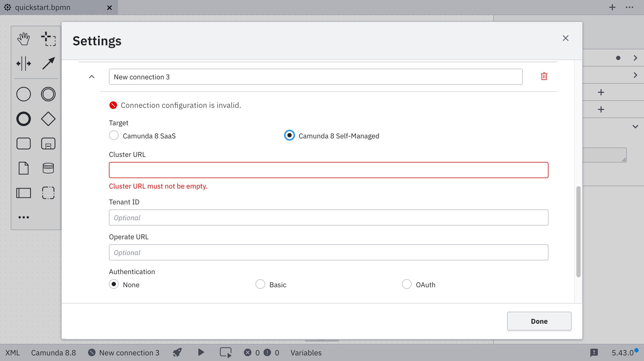Image resolution: width=644 pixels, height=361 pixels.
Task: Select OAuth authentication option
Action: (x=407, y=284)
